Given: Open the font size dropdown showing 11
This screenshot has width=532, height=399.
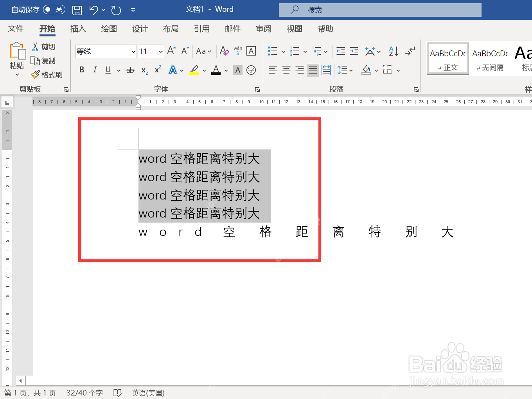Looking at the screenshot, I should (161, 51).
